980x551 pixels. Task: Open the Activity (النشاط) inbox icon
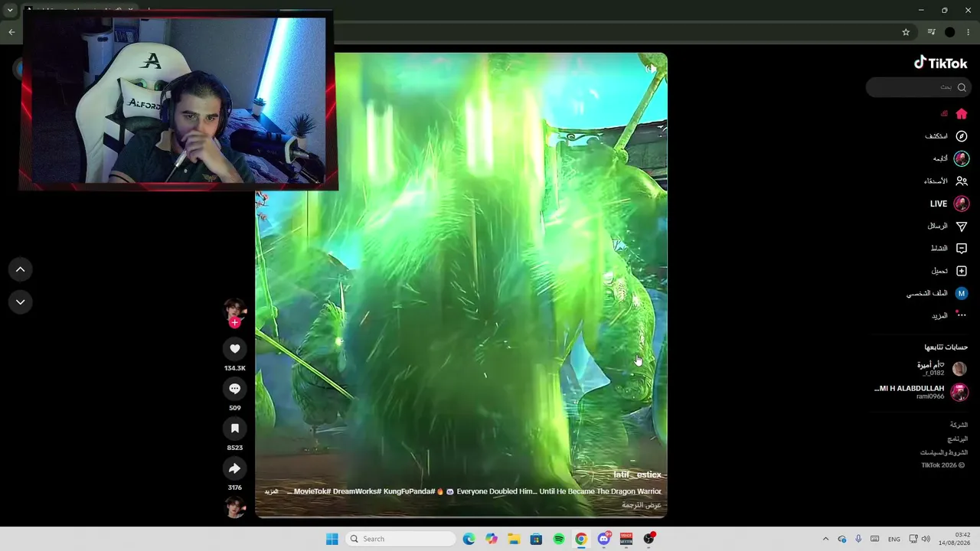coord(962,249)
